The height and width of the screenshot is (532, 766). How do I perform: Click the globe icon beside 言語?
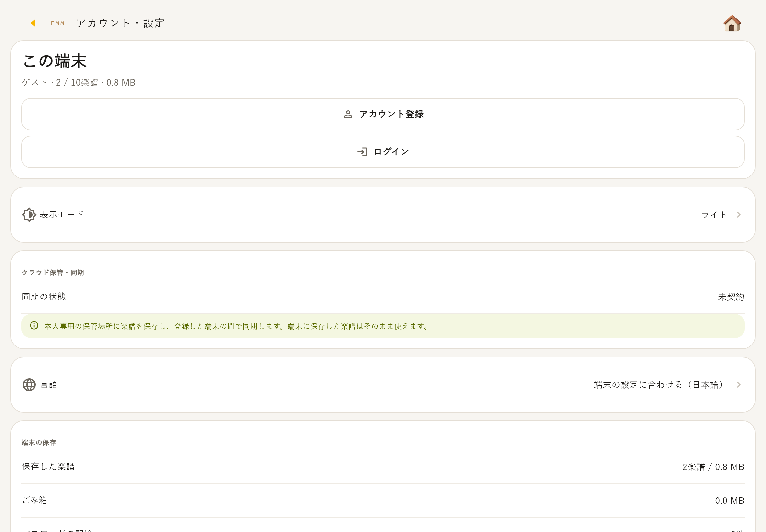[29, 385]
